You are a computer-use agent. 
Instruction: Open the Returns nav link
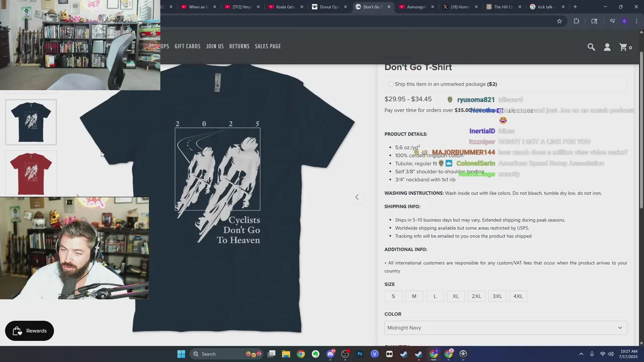pyautogui.click(x=239, y=46)
